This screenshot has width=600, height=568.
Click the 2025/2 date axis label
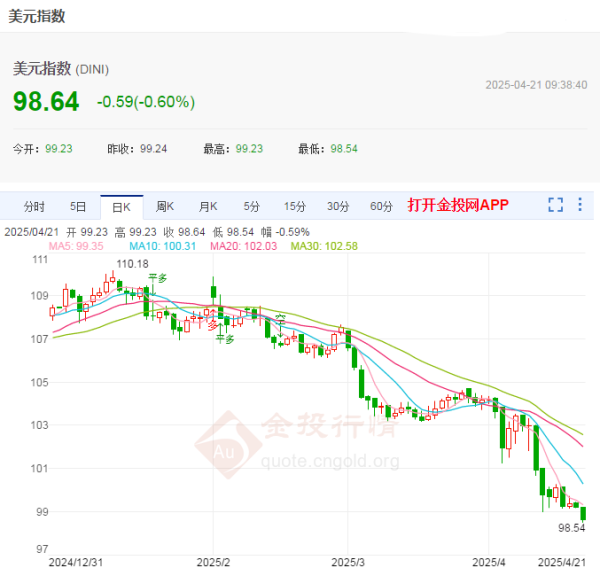[x=213, y=562]
